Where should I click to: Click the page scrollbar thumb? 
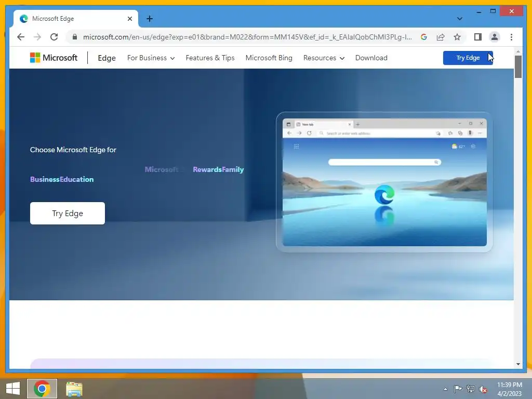(518, 66)
